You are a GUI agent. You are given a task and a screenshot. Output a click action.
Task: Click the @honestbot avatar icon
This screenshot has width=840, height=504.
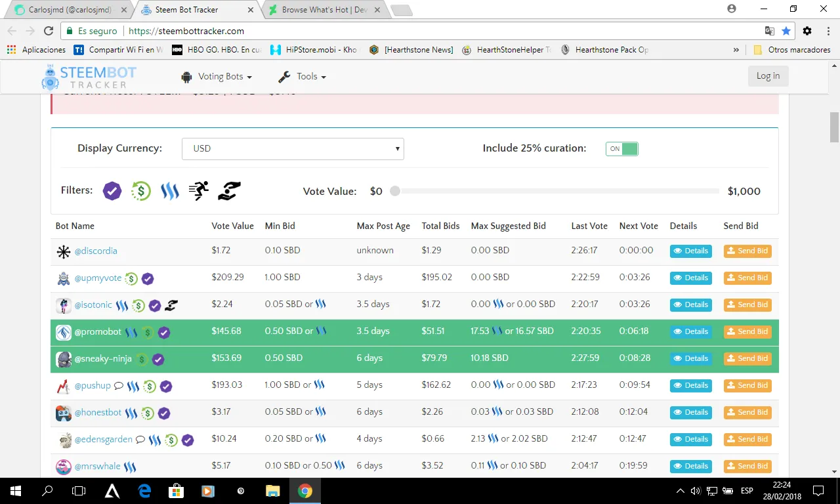pos(64,413)
